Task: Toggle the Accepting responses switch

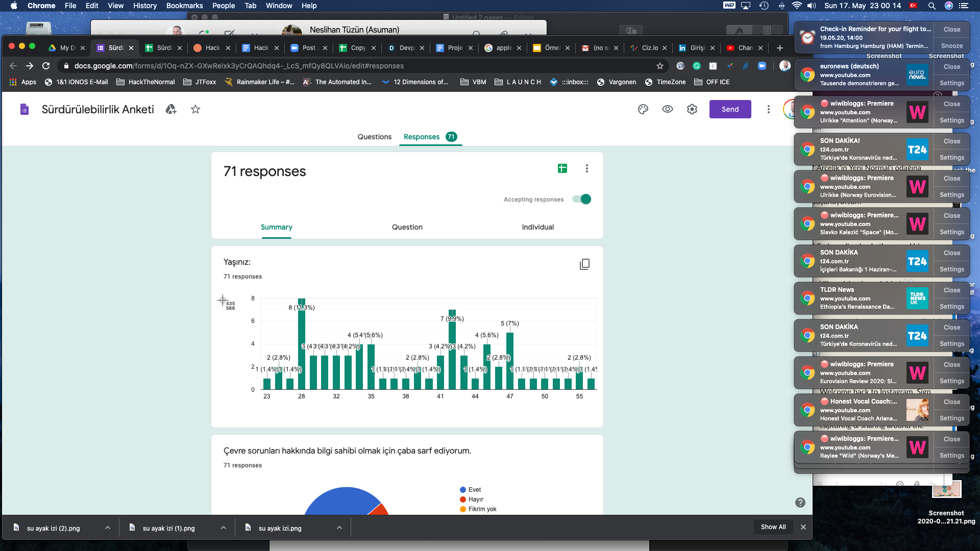Action: [x=581, y=199]
